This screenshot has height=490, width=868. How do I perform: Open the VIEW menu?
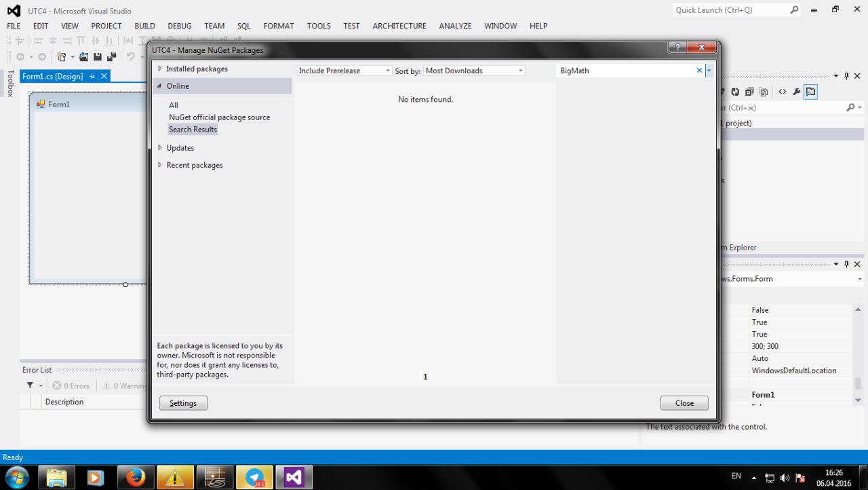click(70, 26)
